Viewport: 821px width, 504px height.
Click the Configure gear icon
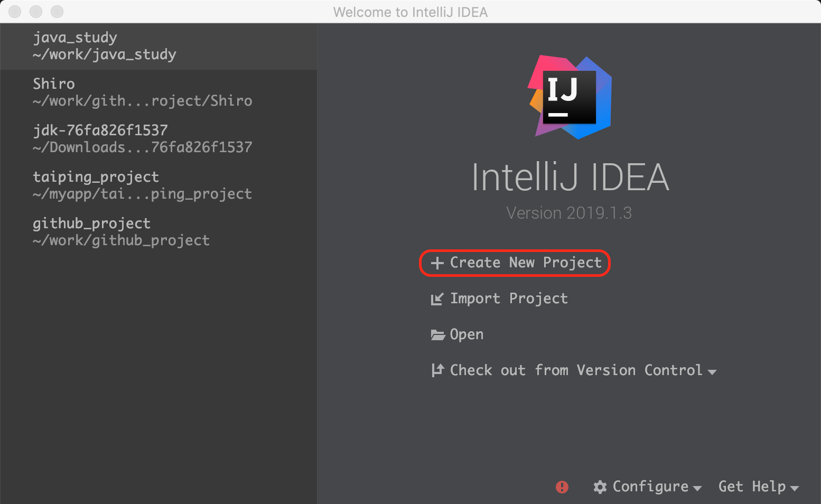[600, 487]
